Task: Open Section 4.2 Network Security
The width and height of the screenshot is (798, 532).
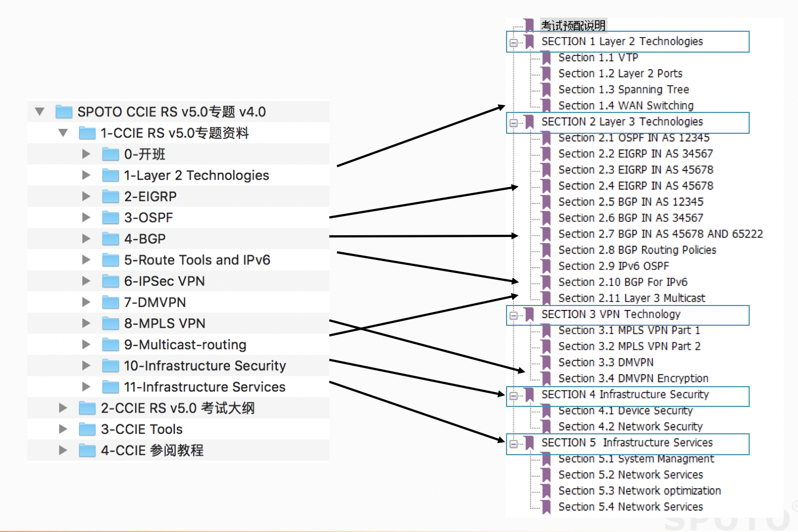Action: [x=630, y=427]
